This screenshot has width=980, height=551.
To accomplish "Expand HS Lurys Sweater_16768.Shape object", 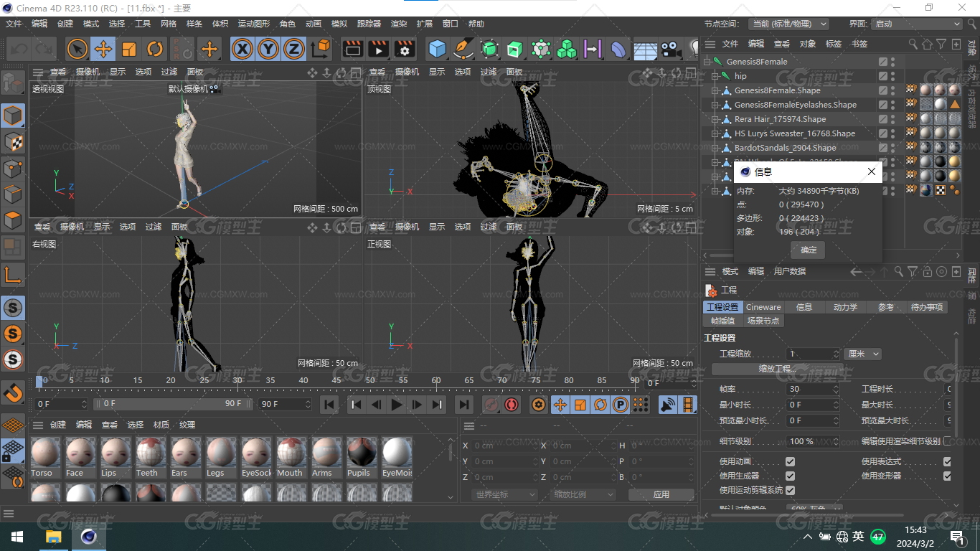I will [715, 133].
